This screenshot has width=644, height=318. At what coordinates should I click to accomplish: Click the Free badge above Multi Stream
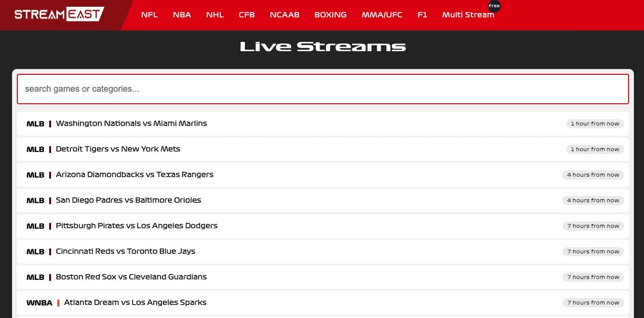494,6
